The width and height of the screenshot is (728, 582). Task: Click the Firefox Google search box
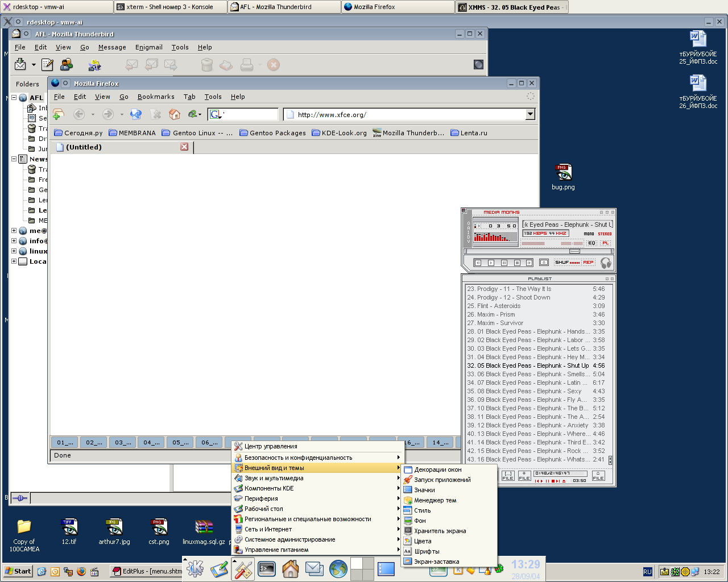(x=243, y=114)
